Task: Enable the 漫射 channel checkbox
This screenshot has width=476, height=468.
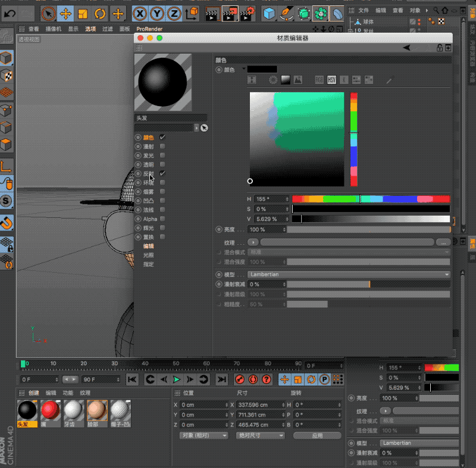Action: coord(162,146)
